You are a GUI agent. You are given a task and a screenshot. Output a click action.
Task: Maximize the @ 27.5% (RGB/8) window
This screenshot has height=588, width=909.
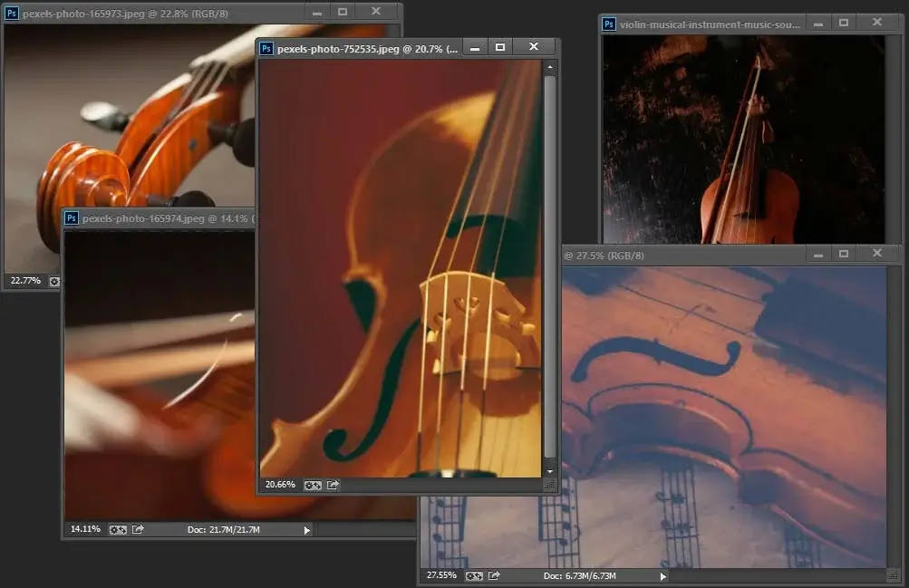(844, 254)
